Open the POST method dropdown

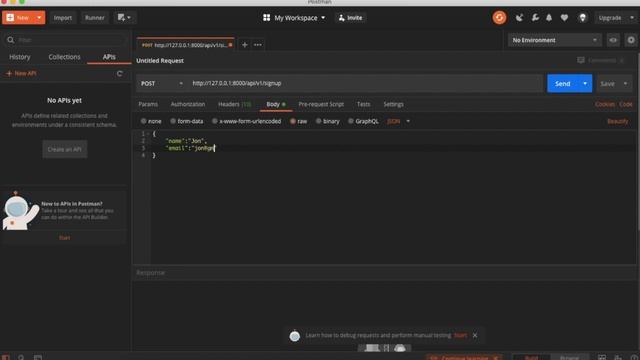162,83
